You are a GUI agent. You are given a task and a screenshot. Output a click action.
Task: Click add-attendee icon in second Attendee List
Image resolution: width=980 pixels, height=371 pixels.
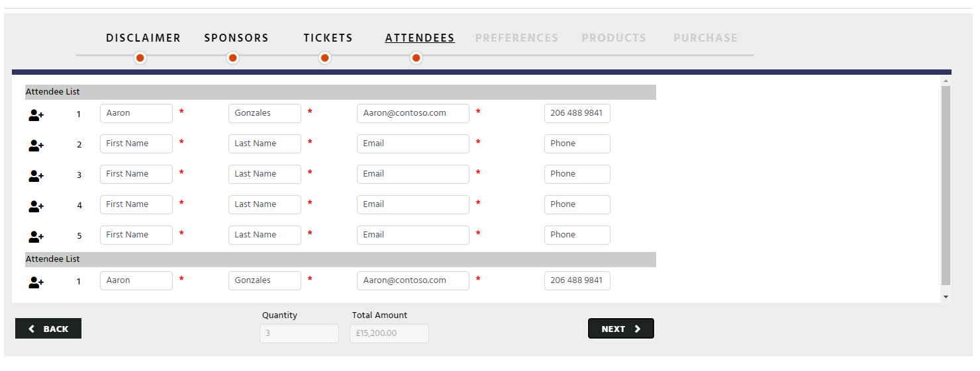coord(36,282)
